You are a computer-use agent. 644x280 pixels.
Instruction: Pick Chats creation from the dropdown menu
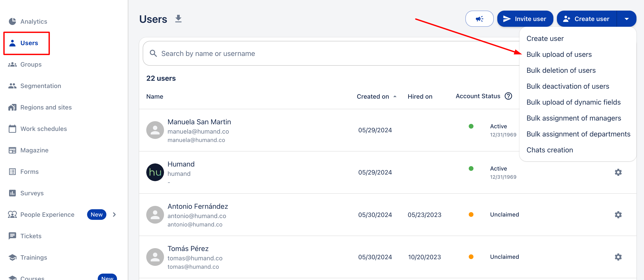click(x=550, y=150)
